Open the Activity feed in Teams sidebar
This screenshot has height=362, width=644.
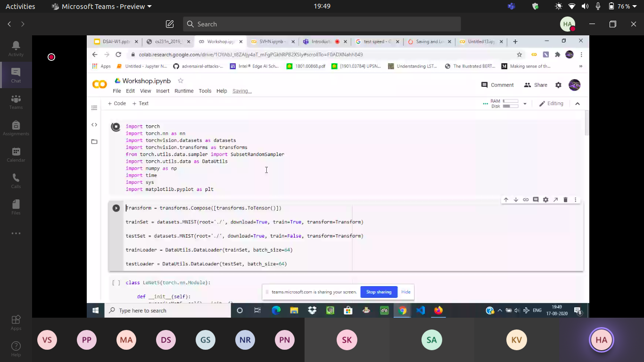[16, 48]
